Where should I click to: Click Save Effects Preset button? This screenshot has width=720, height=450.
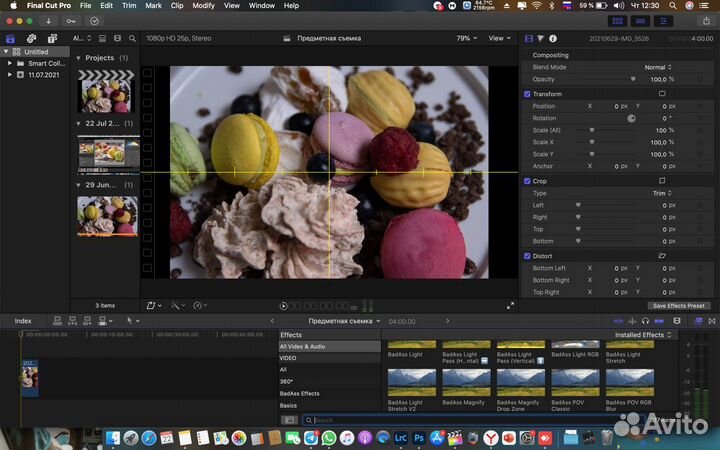click(x=679, y=306)
